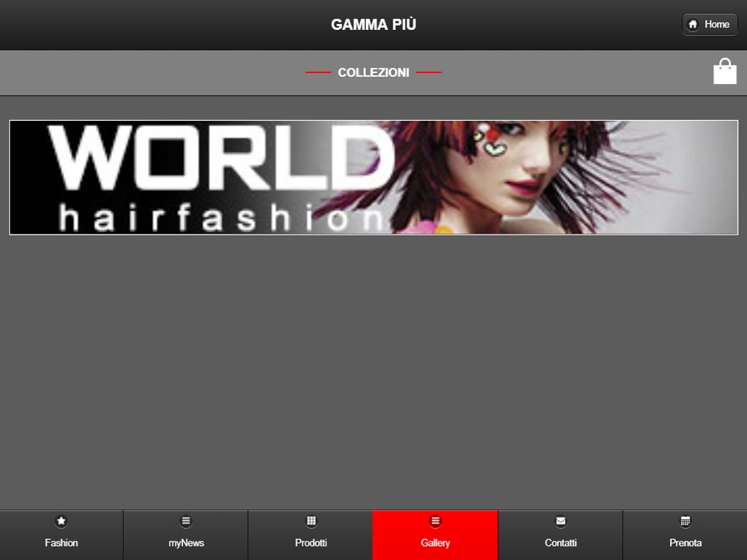
Task: Select the highlighted Gallery tab
Action: (x=435, y=535)
